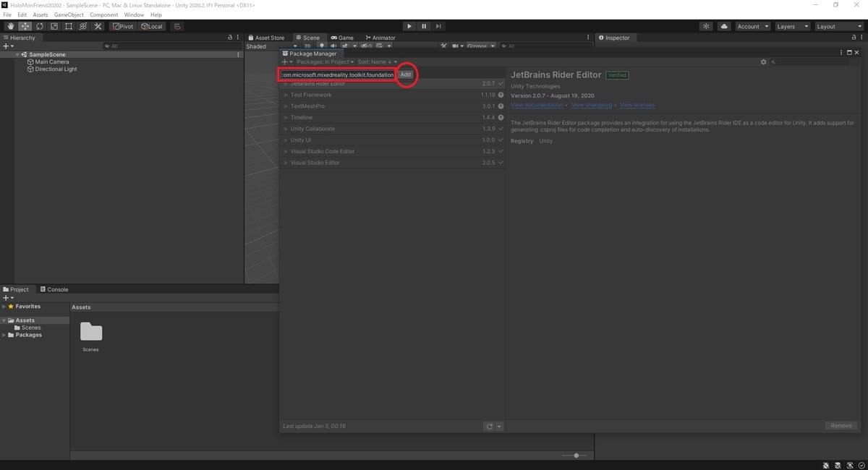Open View licenses link
The image size is (868, 470).
(637, 106)
